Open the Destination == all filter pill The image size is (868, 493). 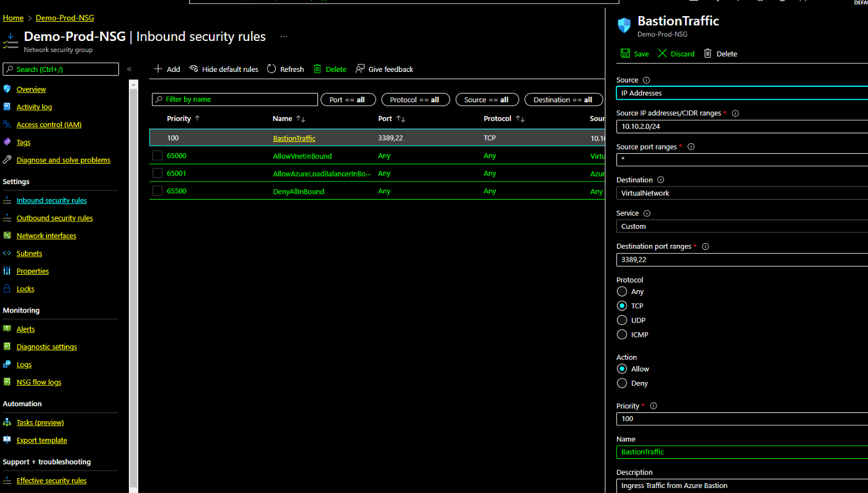[x=563, y=99]
